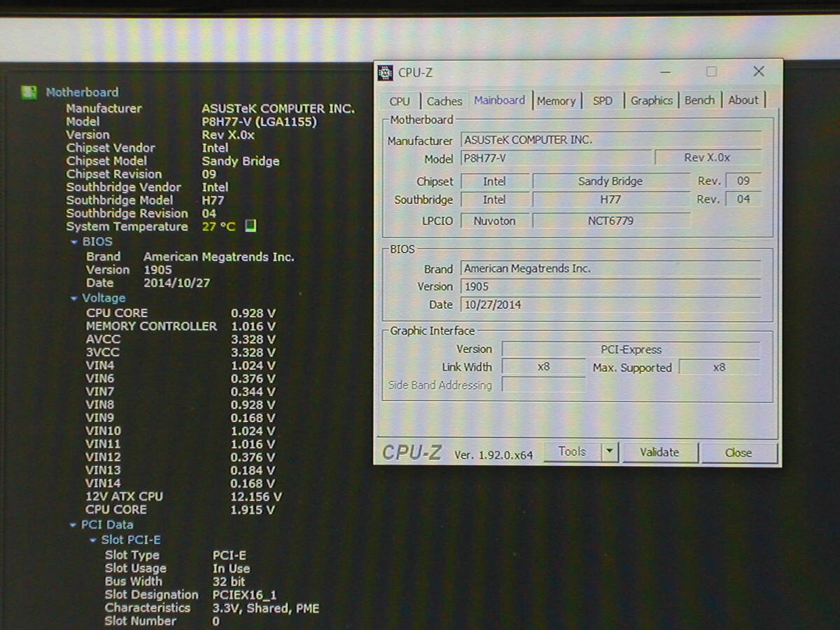This screenshot has width=840, height=630.
Task: Select the Motherboard heading in left panel
Action: click(82, 92)
